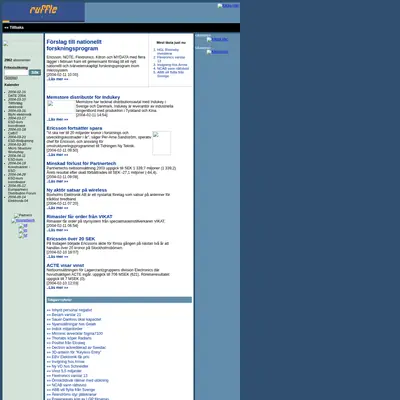The height and width of the screenshot is (400, 400).
Task: Click the Sök search button
Action: [x=35, y=73]
